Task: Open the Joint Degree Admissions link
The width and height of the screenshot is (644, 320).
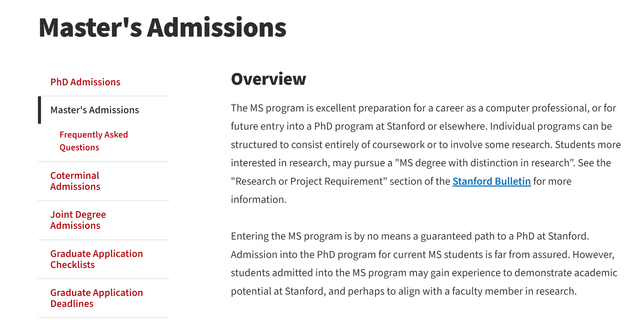Action: coord(78,220)
